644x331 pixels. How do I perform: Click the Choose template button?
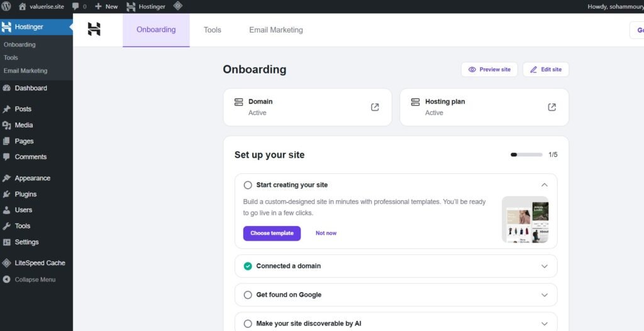pyautogui.click(x=272, y=233)
